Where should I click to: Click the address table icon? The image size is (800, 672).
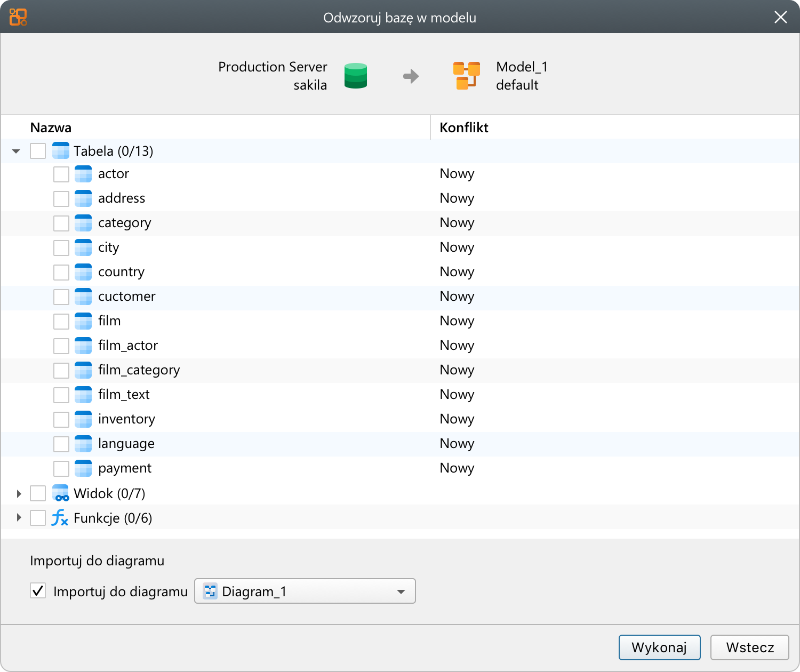click(83, 198)
